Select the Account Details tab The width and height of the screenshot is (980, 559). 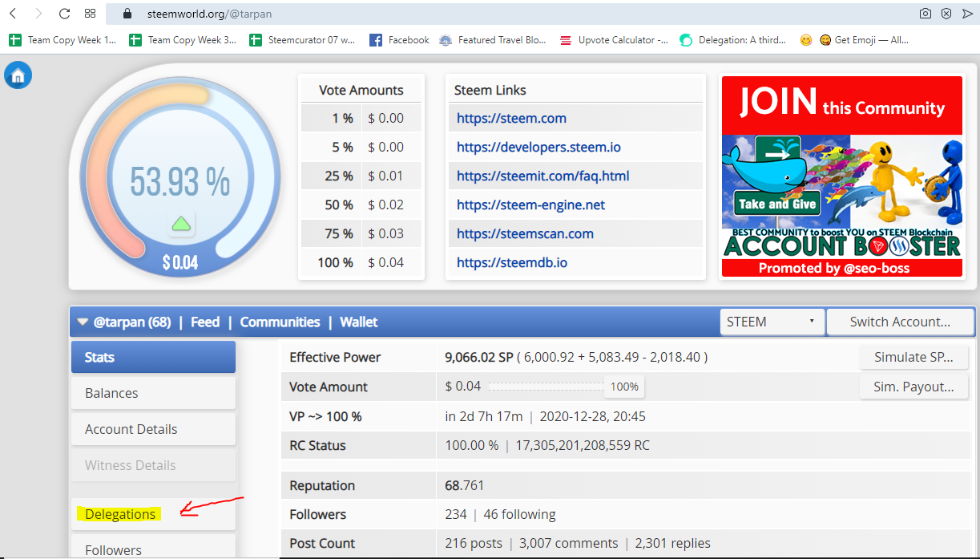pos(153,429)
